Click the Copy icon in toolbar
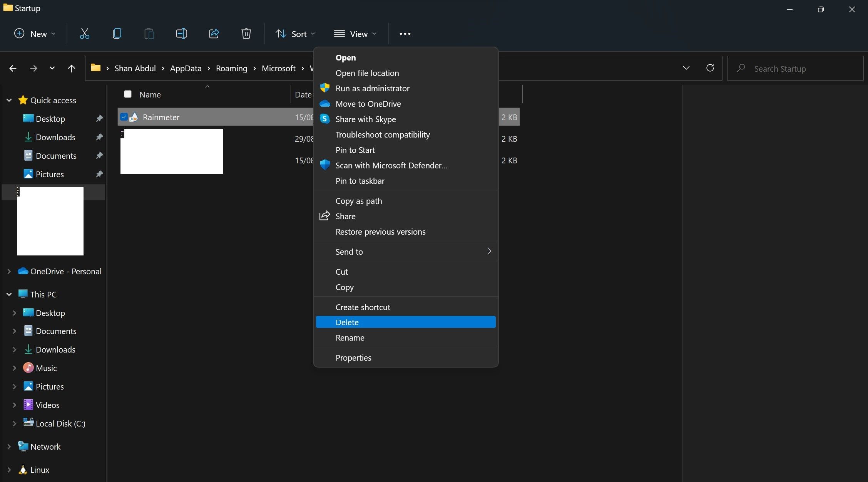This screenshot has height=482, width=868. [x=117, y=34]
